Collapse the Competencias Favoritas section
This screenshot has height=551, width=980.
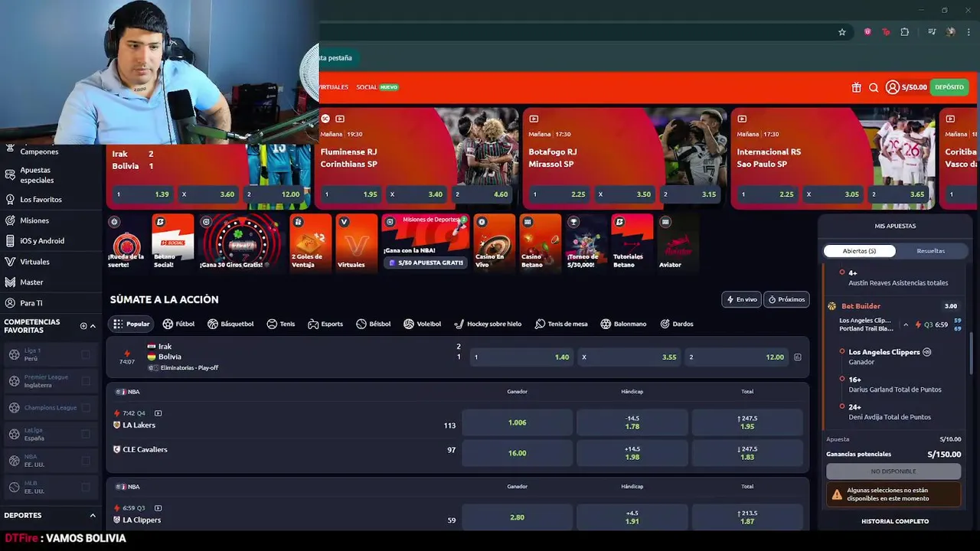pyautogui.click(x=93, y=326)
